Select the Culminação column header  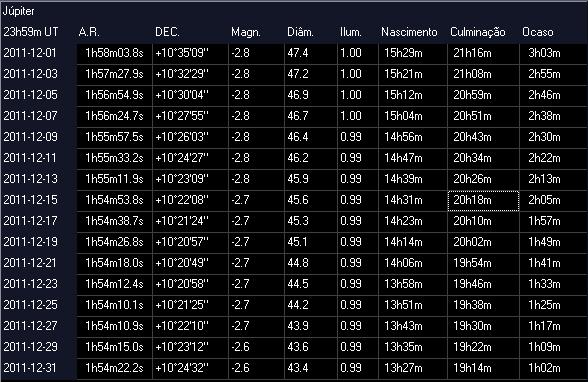[478, 33]
